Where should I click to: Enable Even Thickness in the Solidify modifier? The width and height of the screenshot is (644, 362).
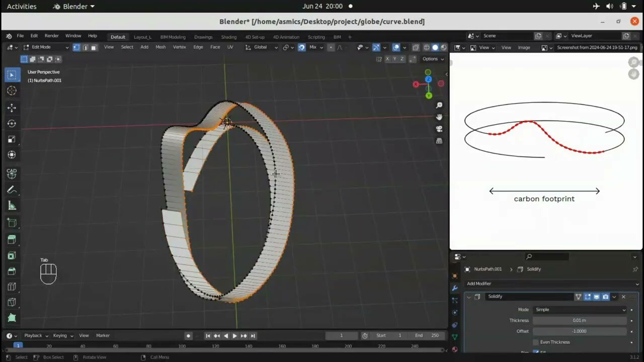[535, 342]
